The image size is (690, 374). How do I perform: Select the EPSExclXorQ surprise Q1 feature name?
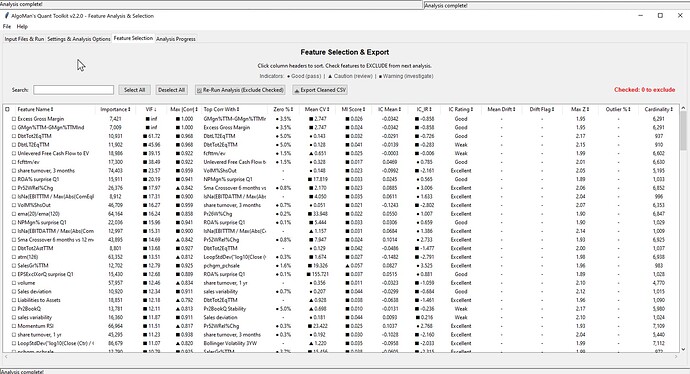45,274
